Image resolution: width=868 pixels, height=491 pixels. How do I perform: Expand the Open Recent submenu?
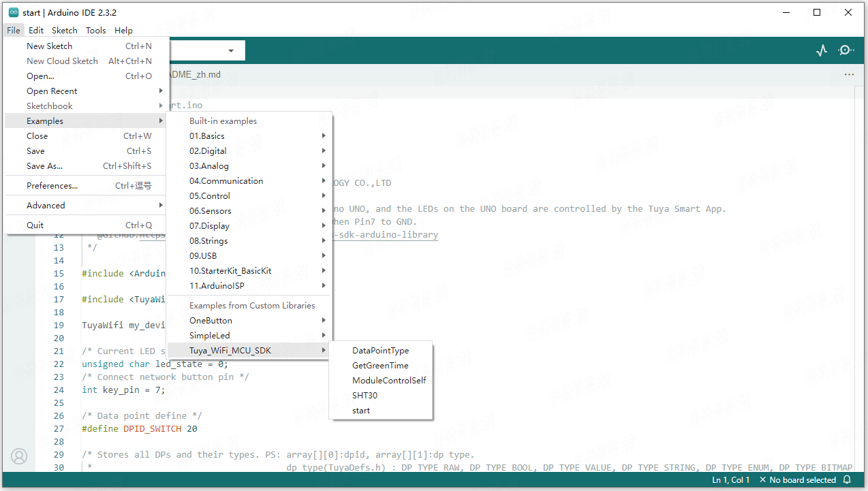point(87,91)
